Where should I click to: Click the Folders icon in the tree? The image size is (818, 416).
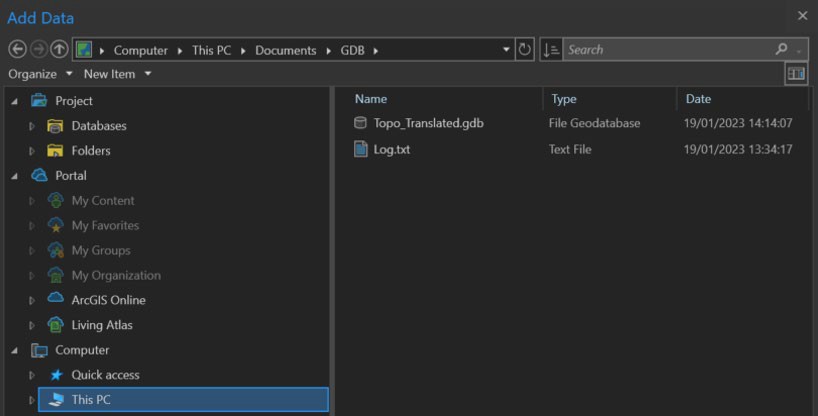tap(55, 150)
